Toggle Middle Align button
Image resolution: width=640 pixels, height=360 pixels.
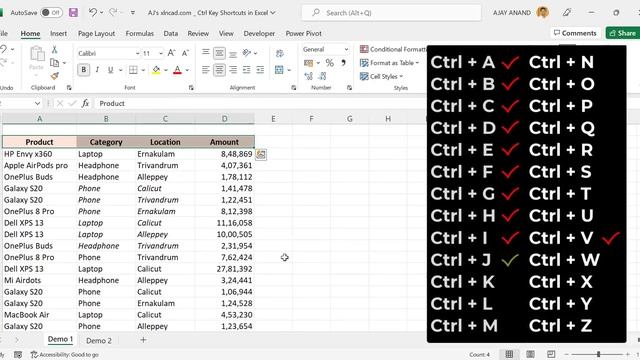tap(219, 53)
